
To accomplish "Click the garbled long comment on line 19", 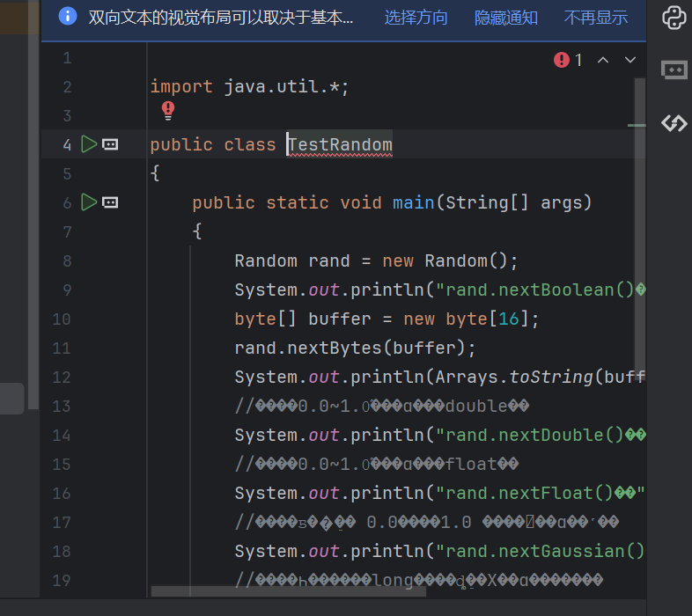I will click(419, 580).
